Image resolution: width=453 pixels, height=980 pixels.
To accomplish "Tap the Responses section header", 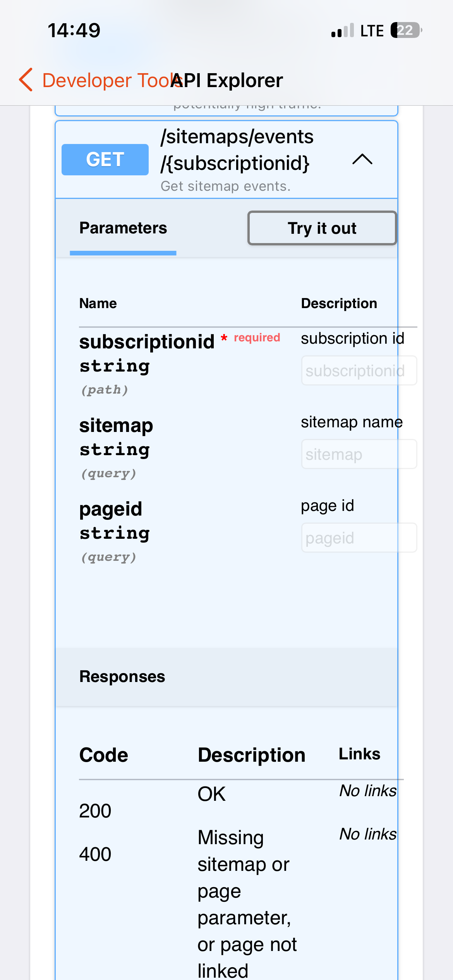I will [x=122, y=677].
